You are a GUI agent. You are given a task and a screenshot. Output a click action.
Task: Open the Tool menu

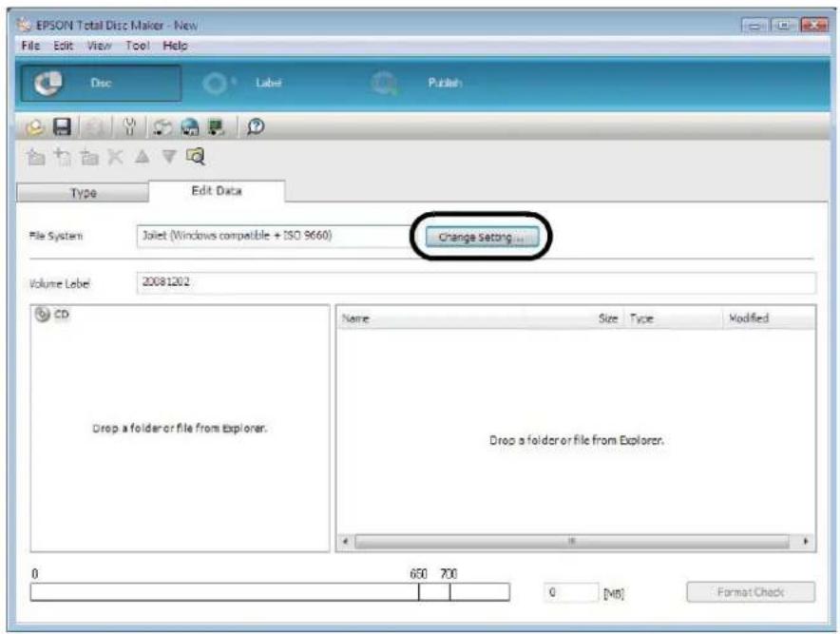click(x=137, y=46)
